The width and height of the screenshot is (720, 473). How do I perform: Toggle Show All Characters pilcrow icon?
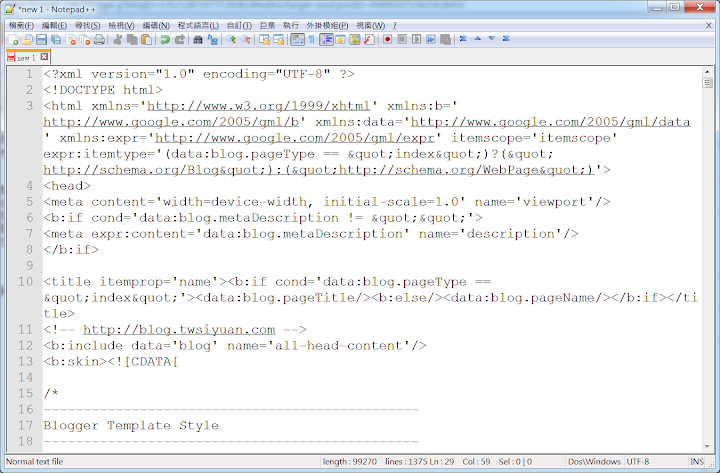click(x=311, y=39)
